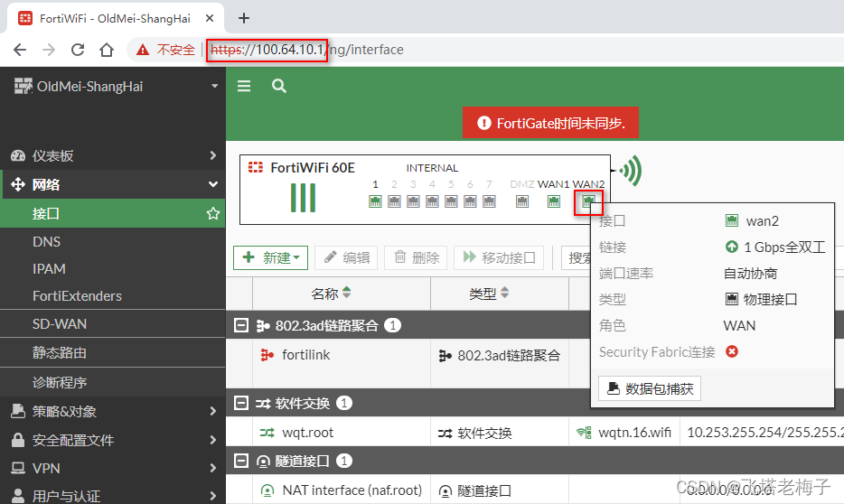
Task: Select the DMZ port on the faceplate
Action: [522, 201]
